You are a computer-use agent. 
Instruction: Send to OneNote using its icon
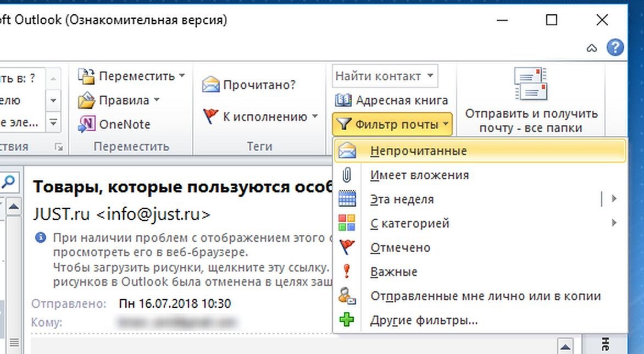[87, 124]
